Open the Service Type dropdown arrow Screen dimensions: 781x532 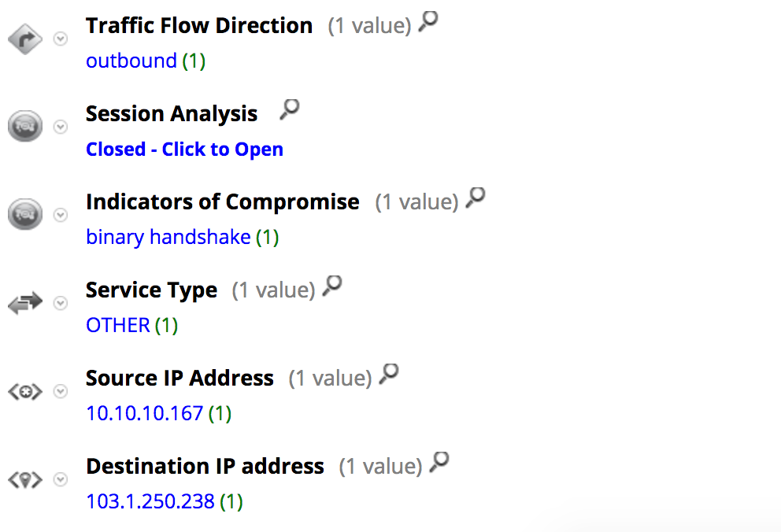pos(60,304)
